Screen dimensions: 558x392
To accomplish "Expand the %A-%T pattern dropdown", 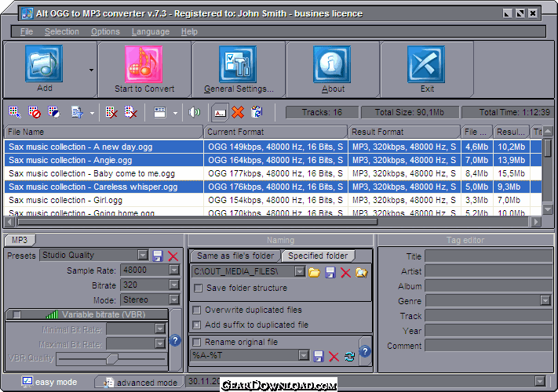I will point(303,355).
